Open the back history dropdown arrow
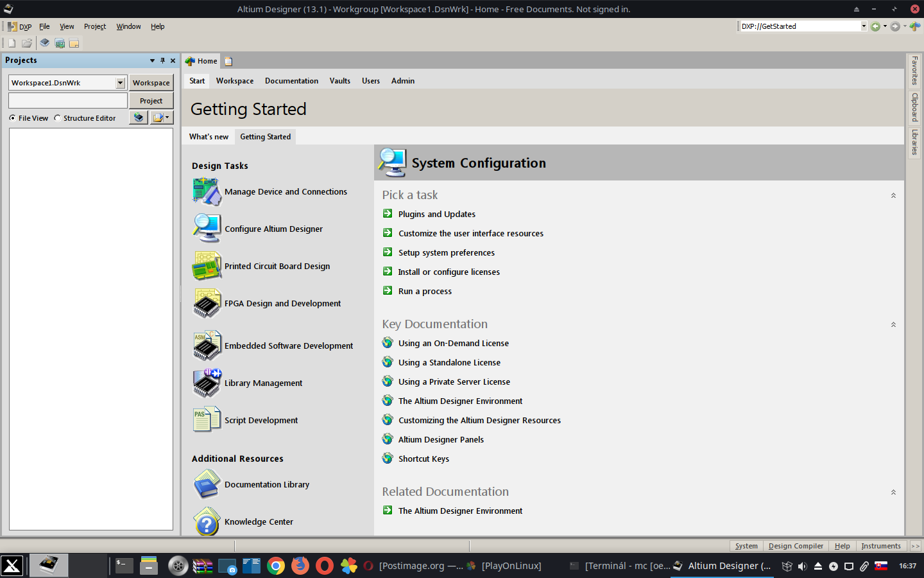 click(885, 26)
